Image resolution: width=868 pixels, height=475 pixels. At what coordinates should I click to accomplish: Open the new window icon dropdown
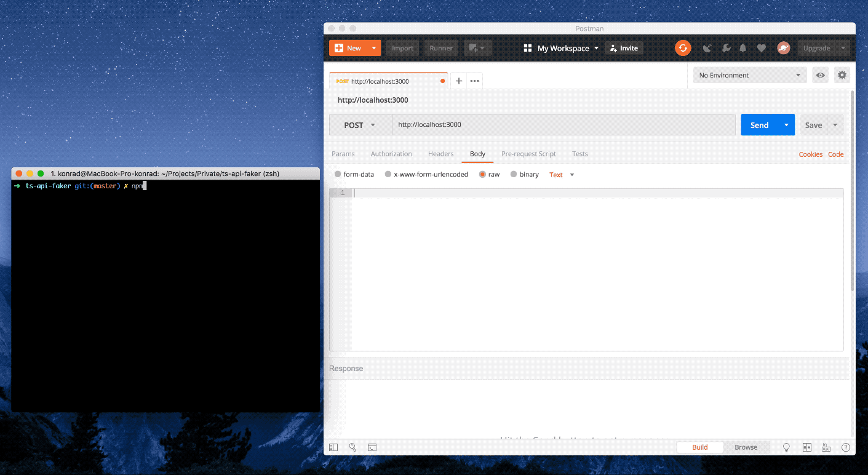click(477, 48)
